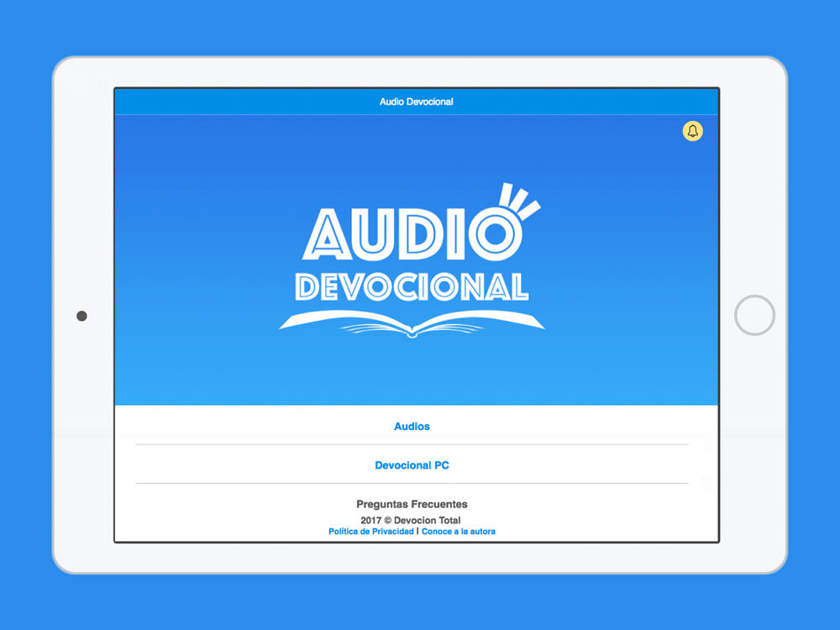Screen dimensions: 840x630
Task: Tap the Audio Devocional header title
Action: coord(417,102)
